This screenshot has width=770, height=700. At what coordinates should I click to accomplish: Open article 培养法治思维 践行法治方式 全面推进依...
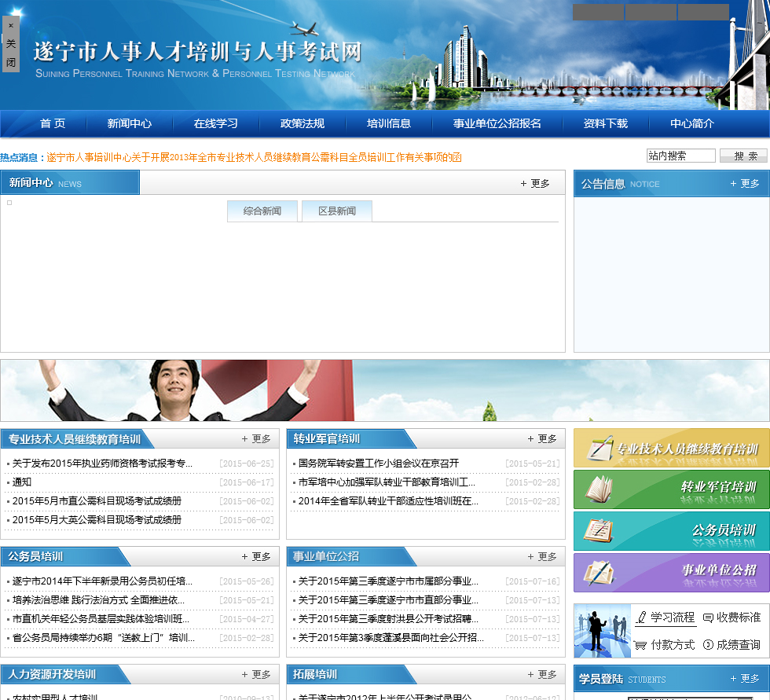[x=98, y=600]
